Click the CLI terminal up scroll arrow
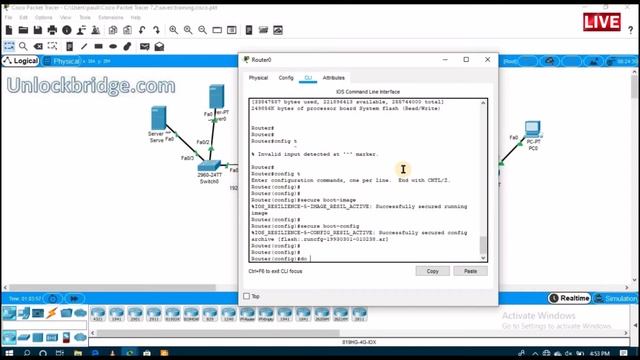This screenshot has width=640, height=360. [x=483, y=103]
